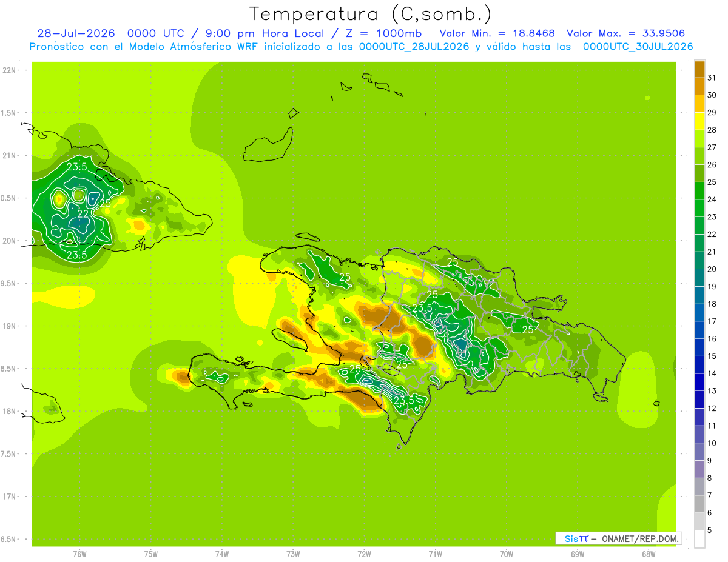Image resolution: width=728 pixels, height=562 pixels.
Task: Click the brown 31 color swatch in legend
Action: (699, 69)
